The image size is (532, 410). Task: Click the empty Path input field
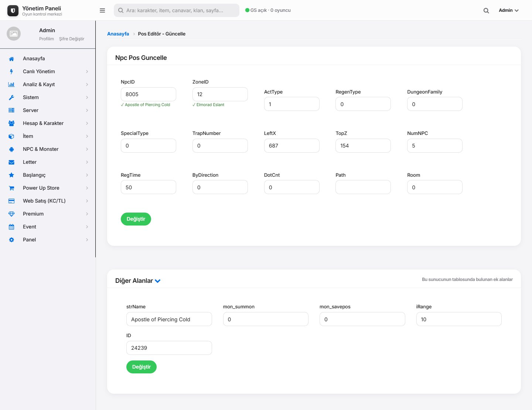(x=363, y=187)
